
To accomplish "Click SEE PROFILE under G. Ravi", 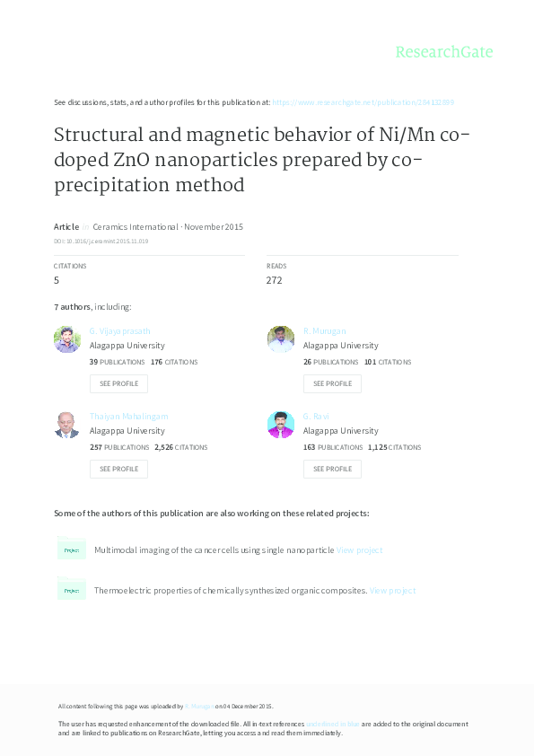I will tap(332, 469).
